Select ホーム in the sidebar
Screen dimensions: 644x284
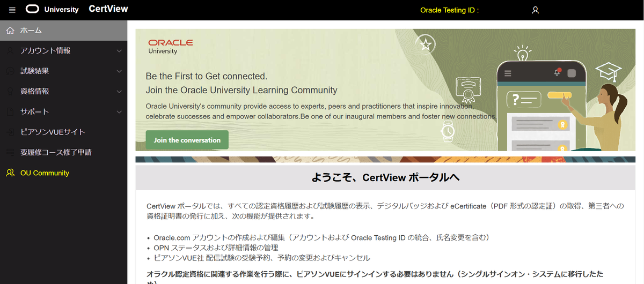pos(64,31)
